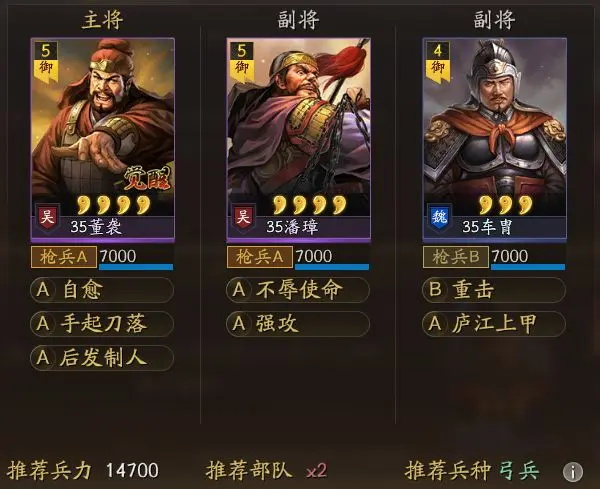Choose the 不辱使命 skill of 潘璋
The height and width of the screenshot is (489, 600).
[x=298, y=290]
